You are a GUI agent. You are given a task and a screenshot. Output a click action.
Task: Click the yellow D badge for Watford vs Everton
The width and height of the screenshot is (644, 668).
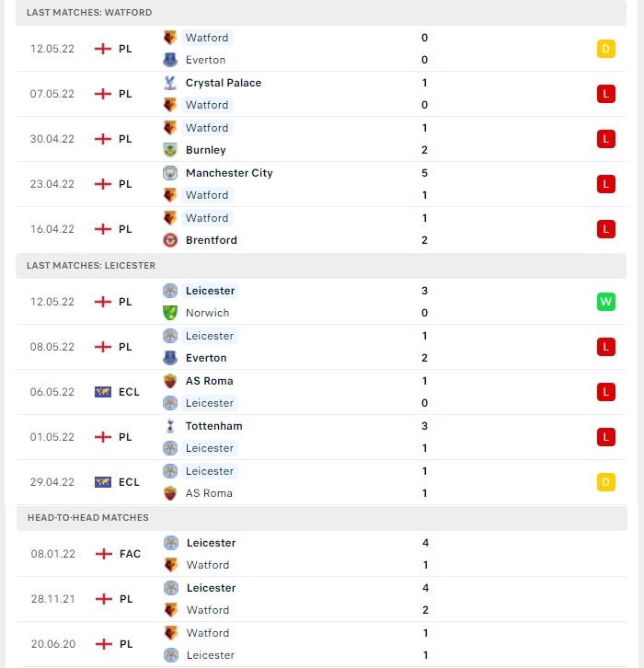point(605,49)
